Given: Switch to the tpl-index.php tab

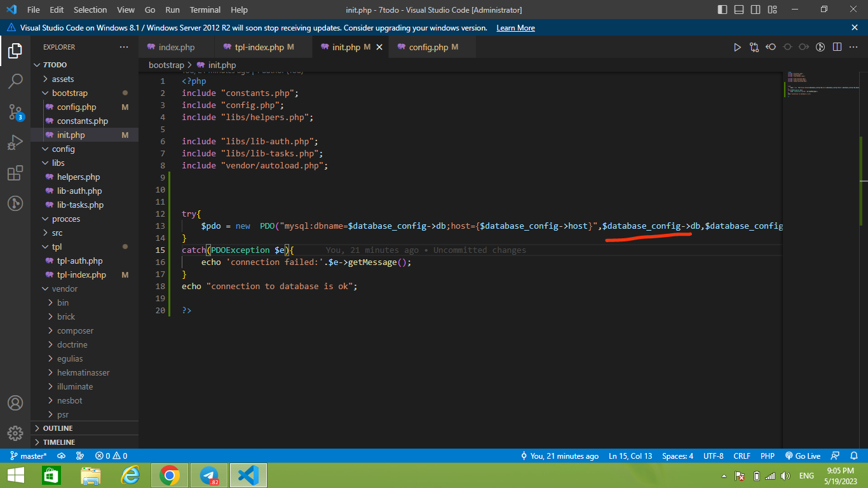Looking at the screenshot, I should pyautogui.click(x=264, y=47).
